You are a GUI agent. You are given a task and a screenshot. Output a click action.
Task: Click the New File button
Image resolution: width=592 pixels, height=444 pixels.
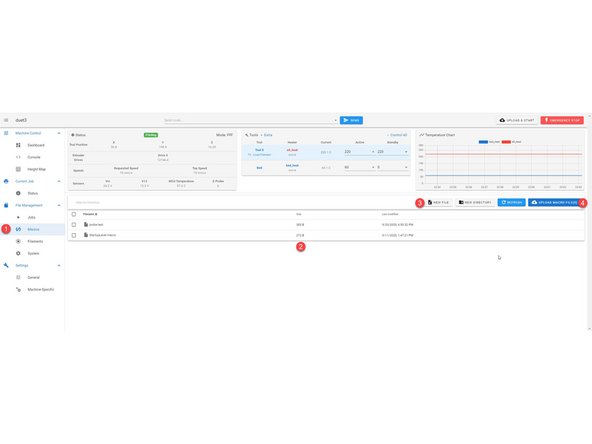[439, 203]
